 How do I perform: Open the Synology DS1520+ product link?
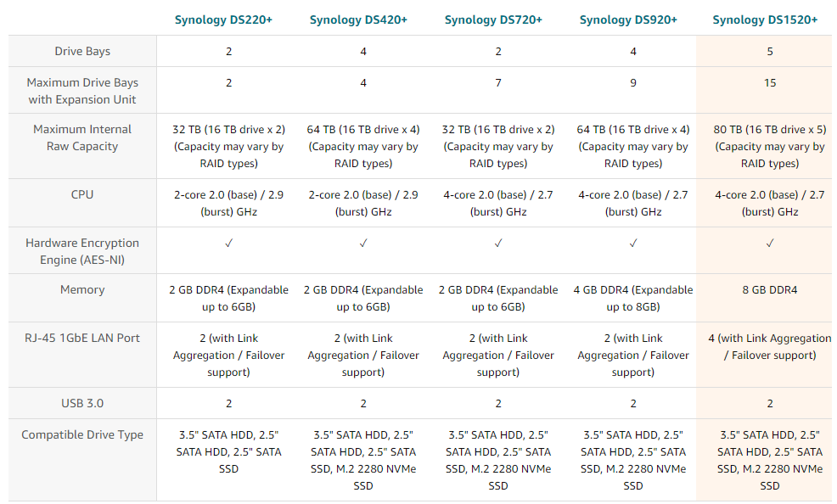pyautogui.click(x=765, y=20)
